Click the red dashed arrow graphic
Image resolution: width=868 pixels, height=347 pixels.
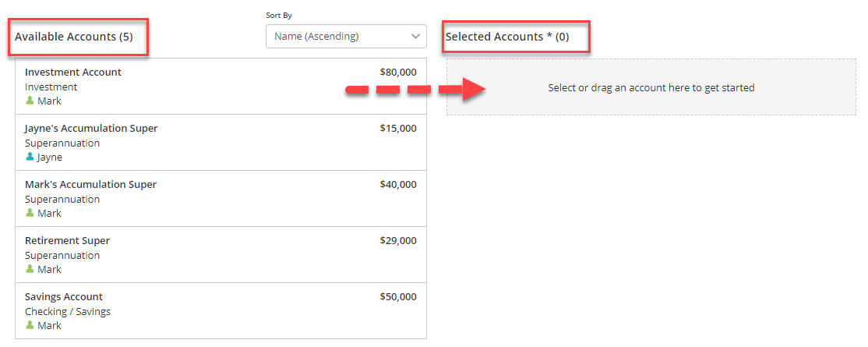click(416, 89)
